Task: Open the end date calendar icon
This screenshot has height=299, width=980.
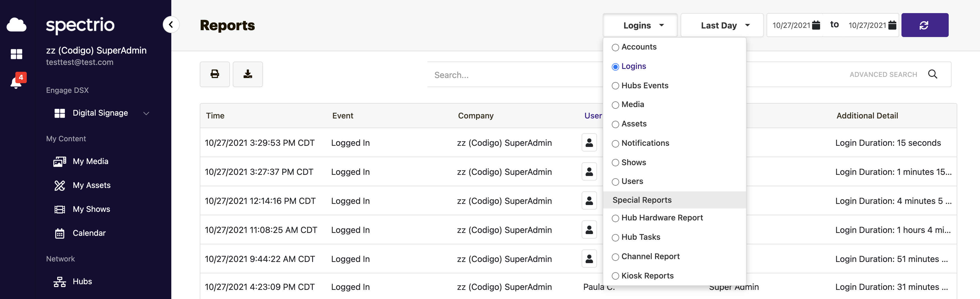Action: (892, 26)
